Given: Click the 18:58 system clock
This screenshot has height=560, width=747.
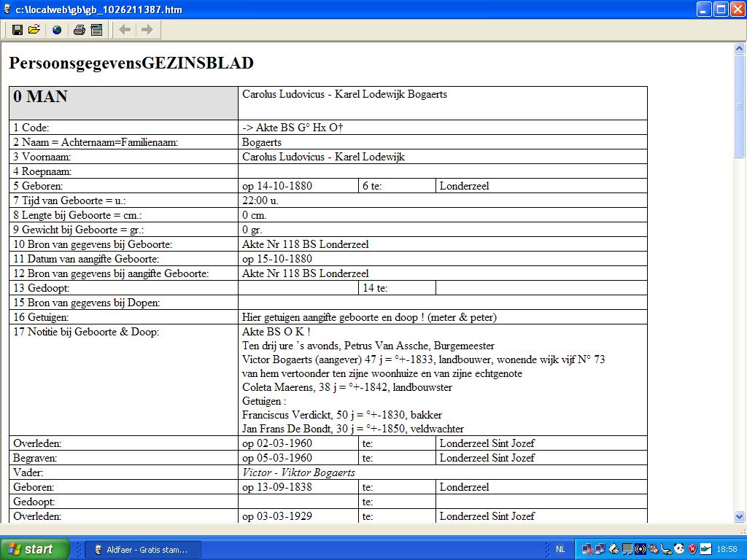Looking at the screenshot, I should (x=727, y=550).
